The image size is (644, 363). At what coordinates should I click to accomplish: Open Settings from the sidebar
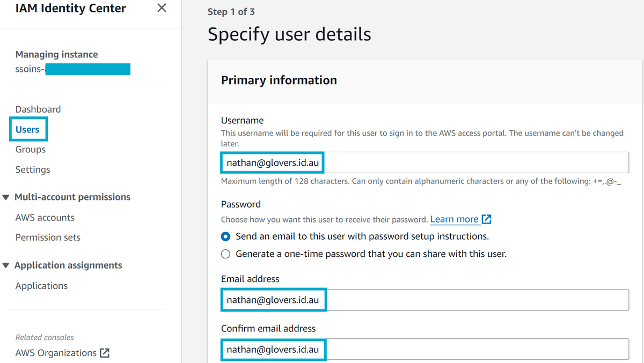[33, 169]
